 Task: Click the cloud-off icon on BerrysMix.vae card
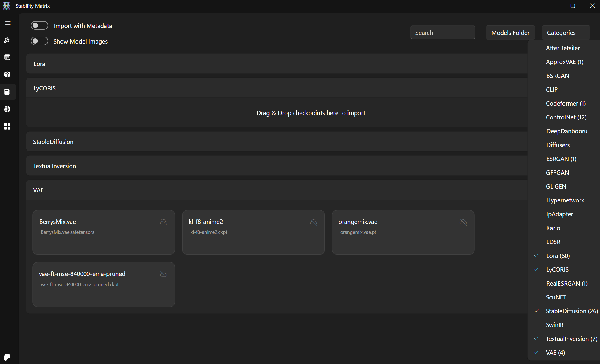(x=164, y=222)
